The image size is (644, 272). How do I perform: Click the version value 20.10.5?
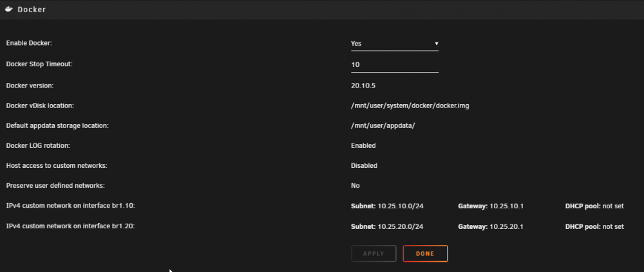coord(363,86)
